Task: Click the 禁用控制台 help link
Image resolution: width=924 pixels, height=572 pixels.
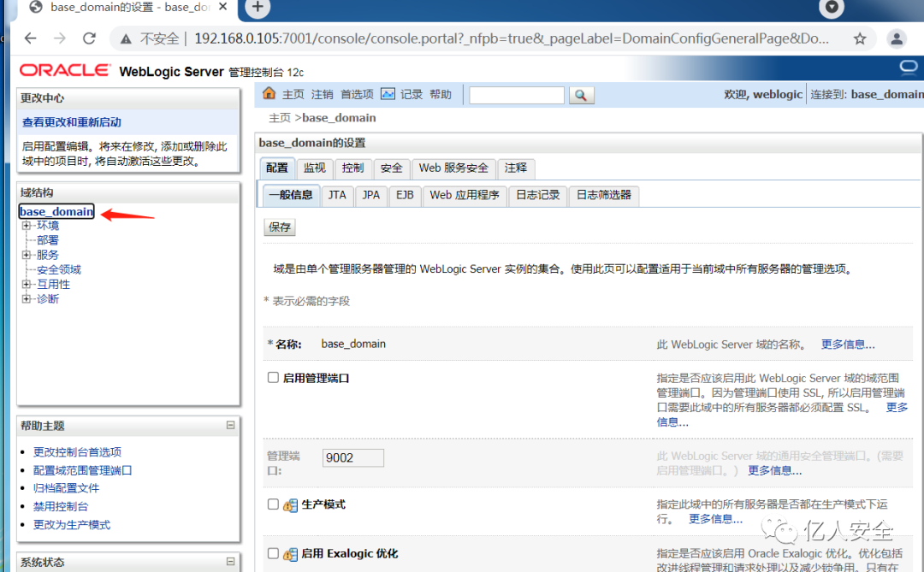Action: point(61,507)
